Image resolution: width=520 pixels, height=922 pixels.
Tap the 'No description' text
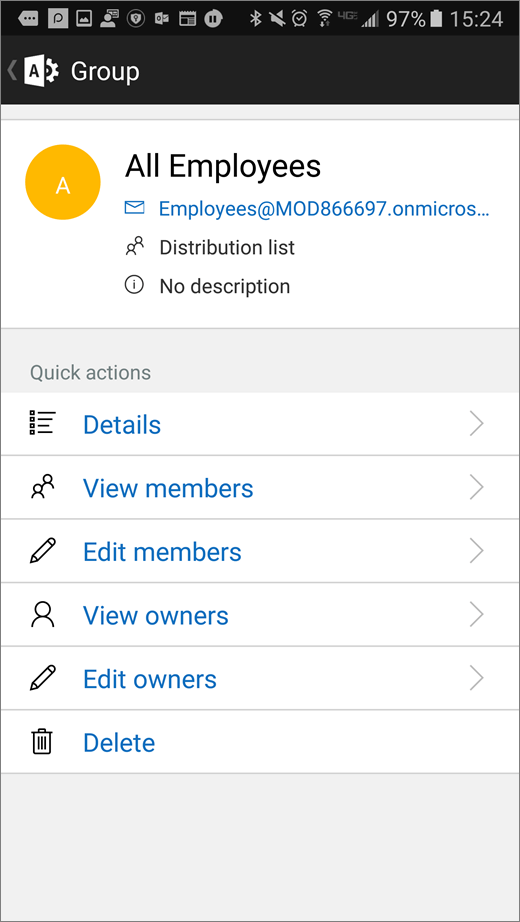coord(225,286)
